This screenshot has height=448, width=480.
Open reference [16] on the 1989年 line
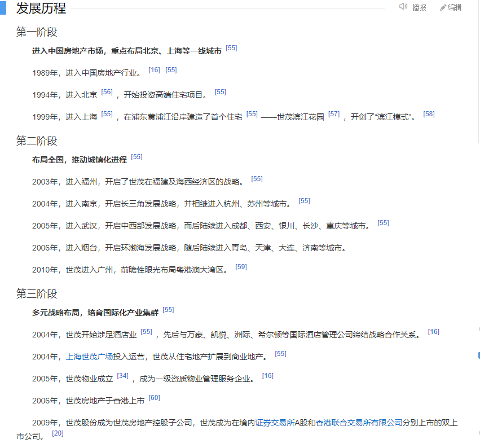coord(155,70)
